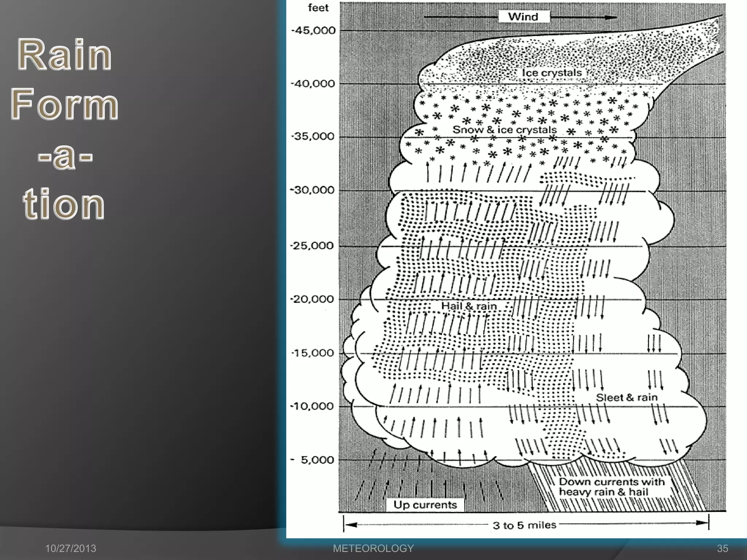Click 'Down currents with heavy rain & hail' text
Screen dimensions: 747x560
(x=611, y=487)
